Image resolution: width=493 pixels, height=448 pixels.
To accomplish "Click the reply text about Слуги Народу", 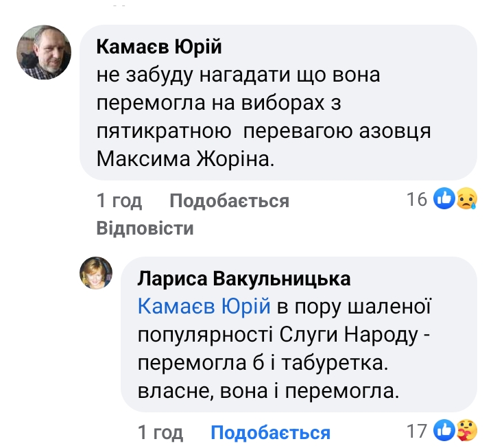I will click(287, 335).
